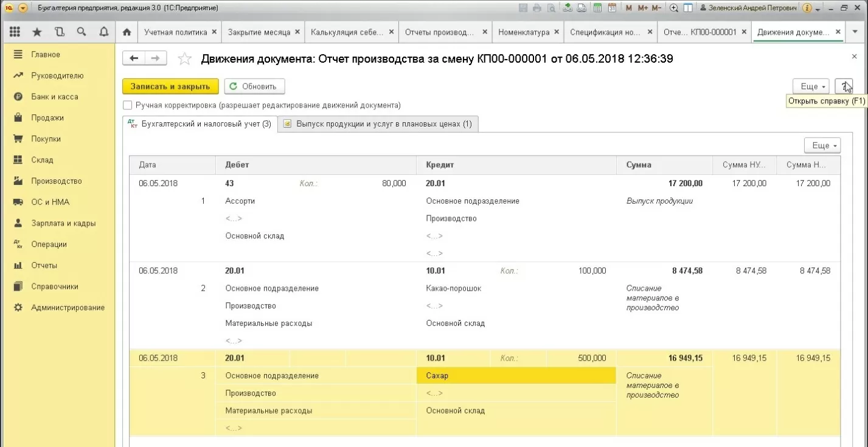868x447 pixels.
Task: Switch to the Отчеты производ... tab
Action: click(x=439, y=32)
